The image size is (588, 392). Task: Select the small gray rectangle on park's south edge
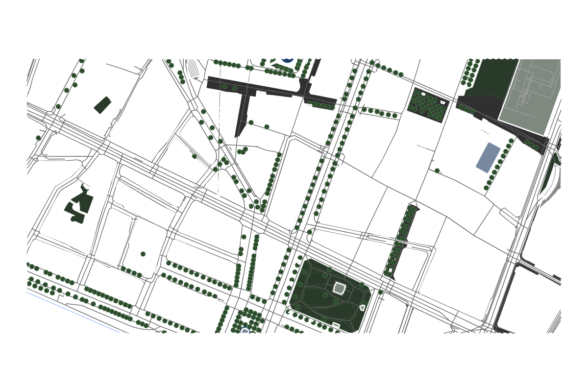point(336,325)
